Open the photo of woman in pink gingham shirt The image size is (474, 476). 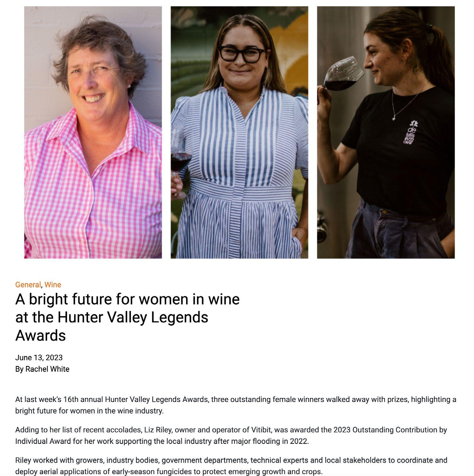tap(93, 132)
